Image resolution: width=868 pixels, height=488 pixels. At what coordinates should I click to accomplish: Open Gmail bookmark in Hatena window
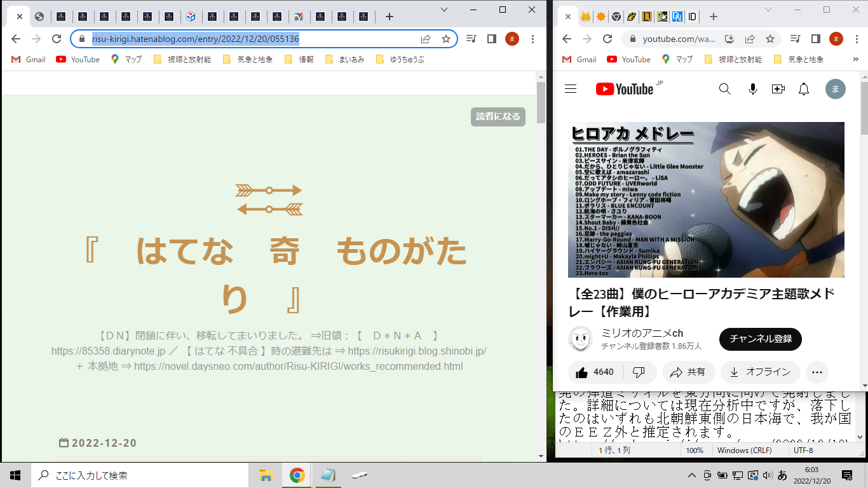29,59
